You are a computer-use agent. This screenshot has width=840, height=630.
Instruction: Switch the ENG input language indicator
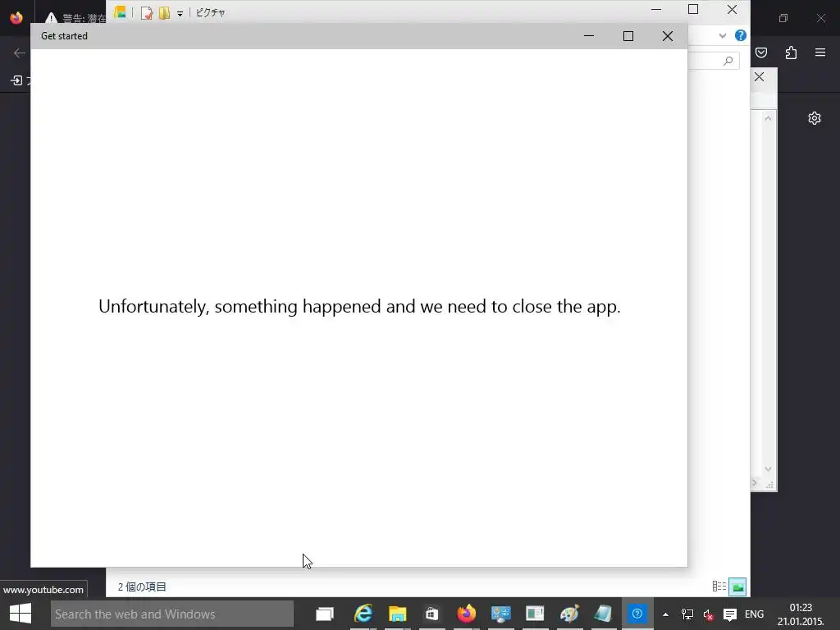point(755,614)
